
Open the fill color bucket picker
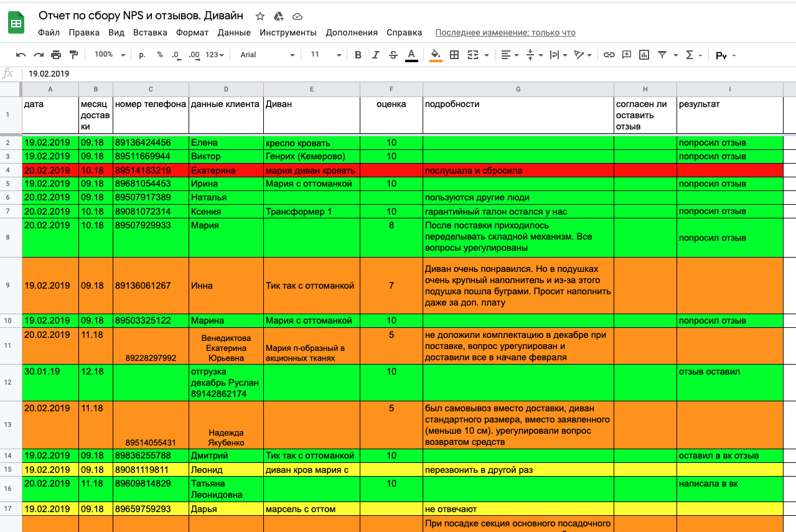(436, 55)
